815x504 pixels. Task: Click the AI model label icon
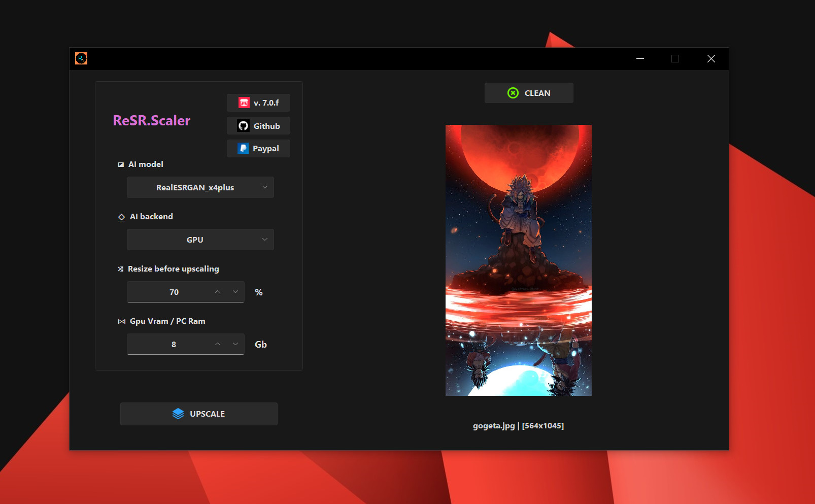[x=121, y=164]
